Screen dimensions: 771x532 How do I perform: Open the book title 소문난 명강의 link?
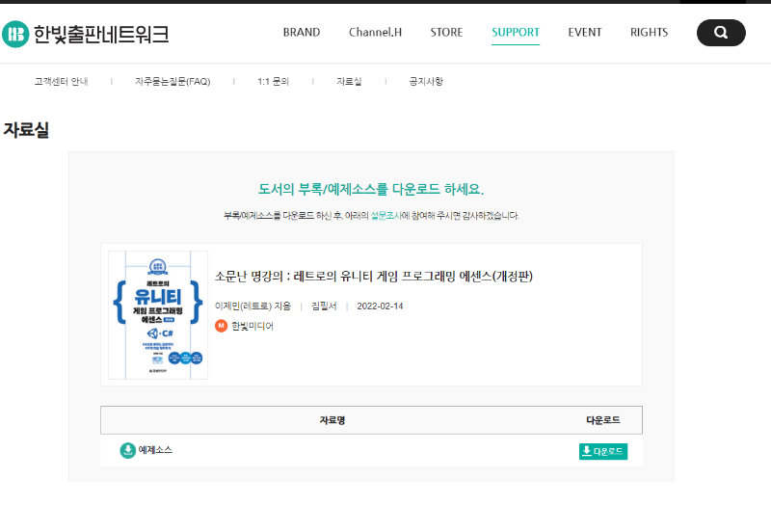pyautogui.click(x=374, y=277)
